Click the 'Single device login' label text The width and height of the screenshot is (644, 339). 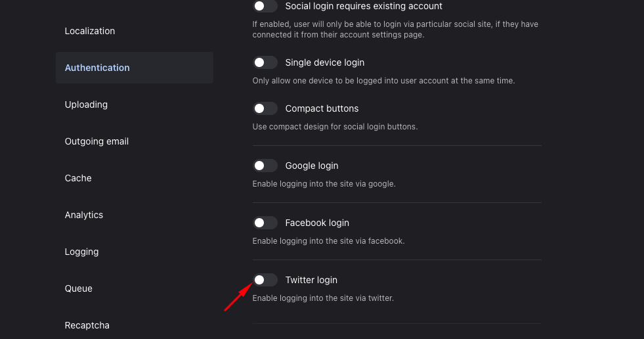point(325,62)
